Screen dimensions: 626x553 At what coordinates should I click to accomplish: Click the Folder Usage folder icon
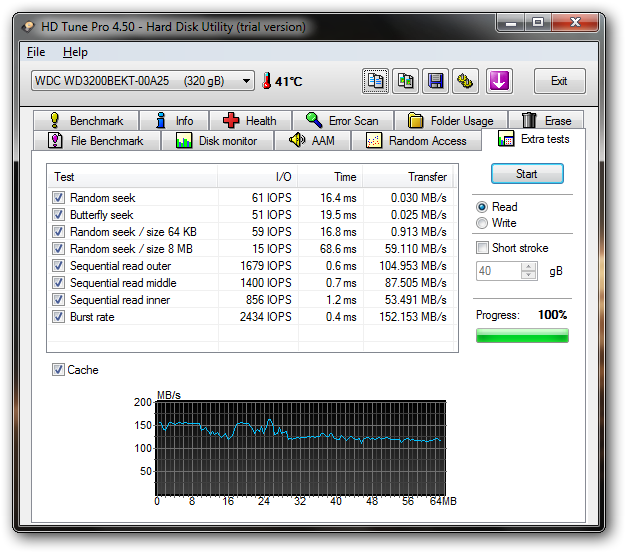click(415, 120)
